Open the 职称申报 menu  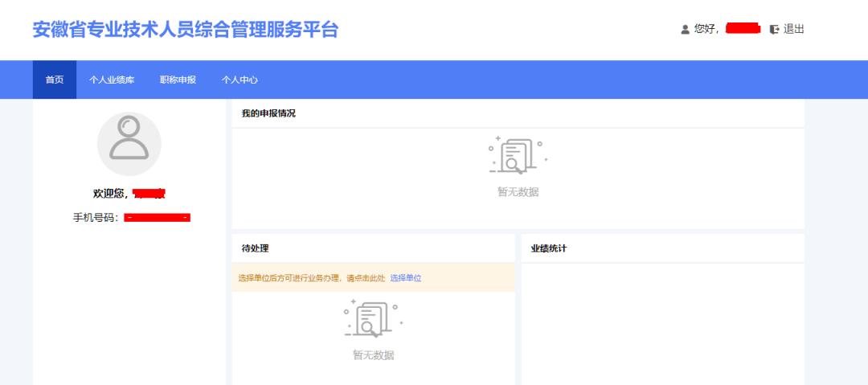(178, 80)
